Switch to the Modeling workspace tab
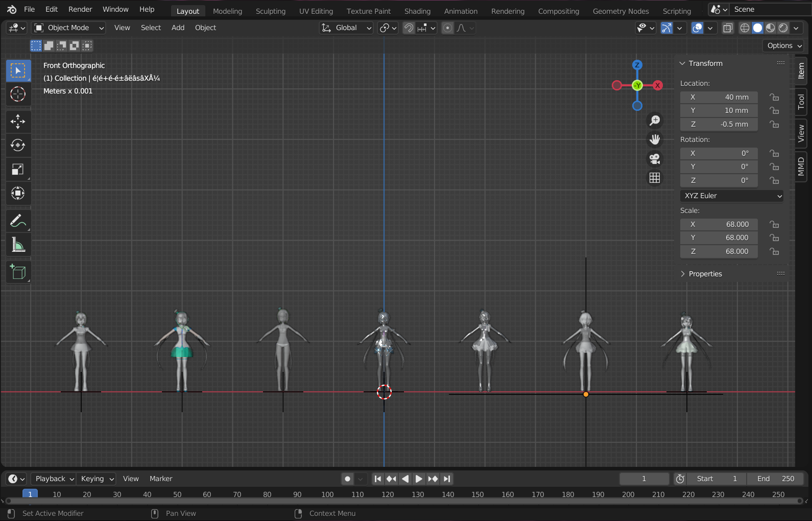The image size is (812, 521). click(x=227, y=11)
